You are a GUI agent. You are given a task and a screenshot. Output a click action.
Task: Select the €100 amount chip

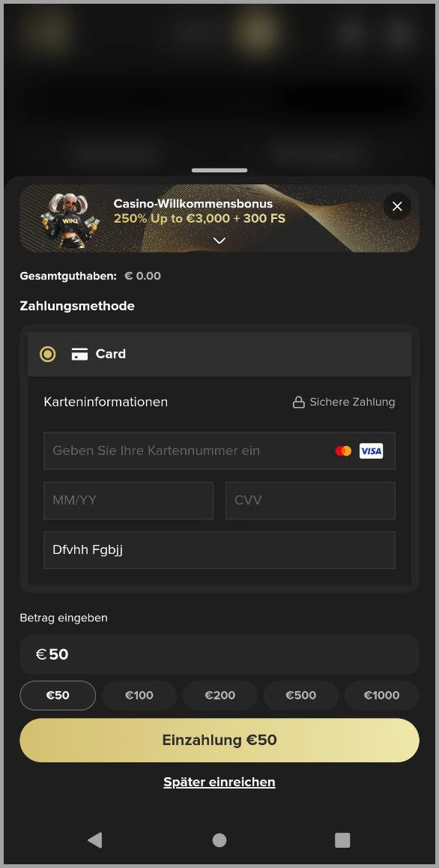pos(139,695)
